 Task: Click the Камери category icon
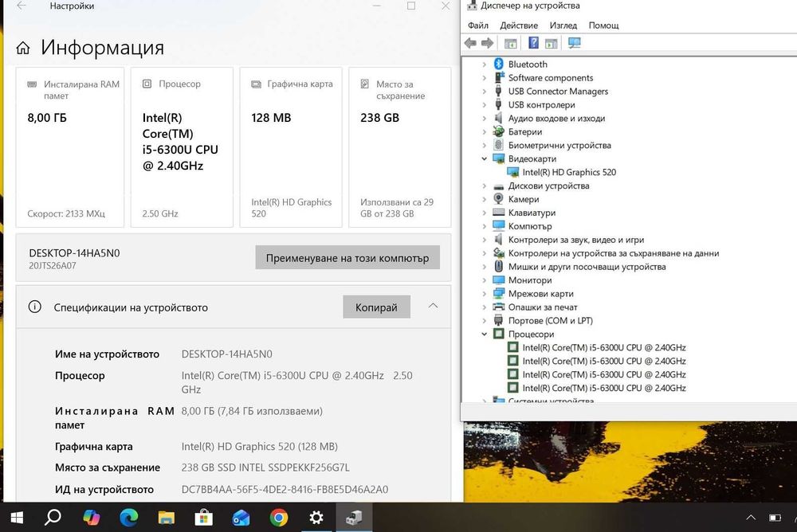click(x=499, y=199)
